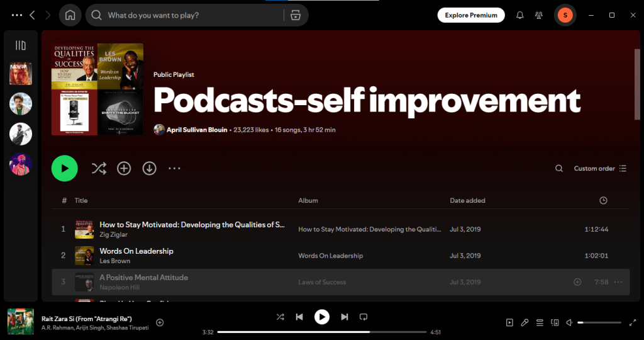Image resolution: width=644 pixels, height=340 pixels.
Task: Go forward with the right arrow
Action: pyautogui.click(x=48, y=15)
